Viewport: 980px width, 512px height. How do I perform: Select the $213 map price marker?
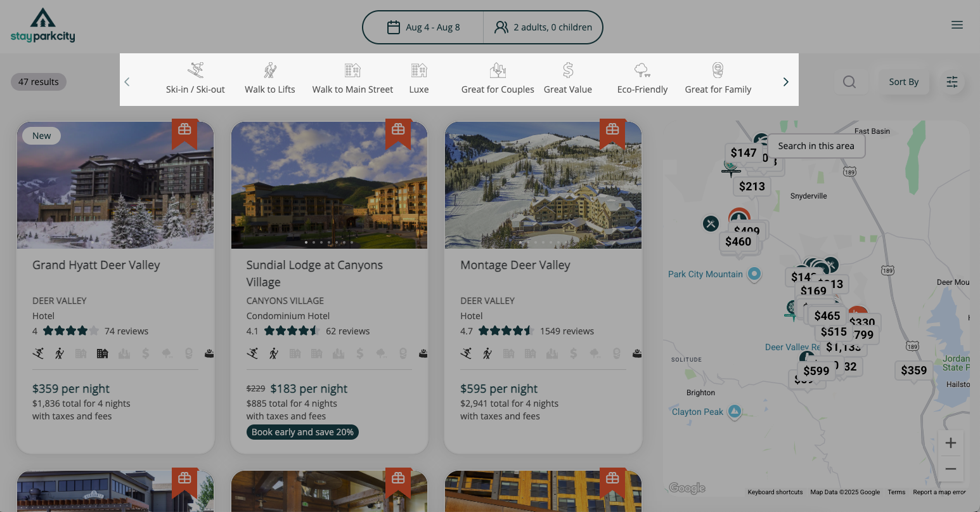tap(752, 187)
